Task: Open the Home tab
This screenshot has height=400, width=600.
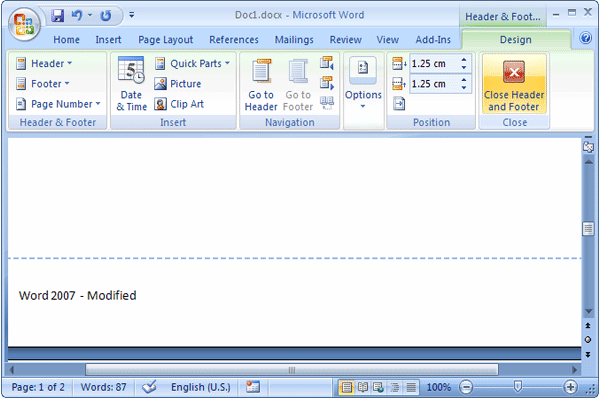Action: (x=67, y=39)
